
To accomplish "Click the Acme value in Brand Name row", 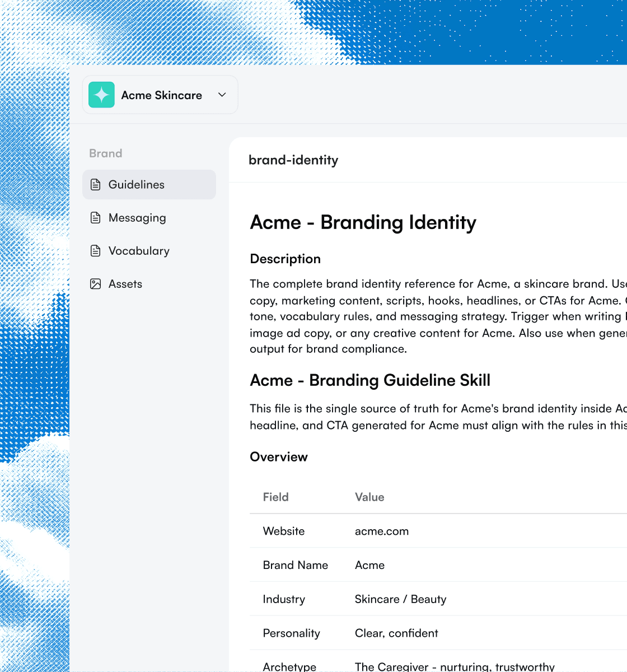I will pos(370,565).
